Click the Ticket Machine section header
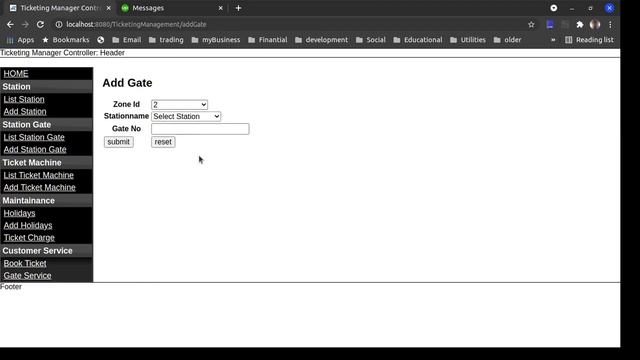This screenshot has height=360, width=640. tap(47, 162)
